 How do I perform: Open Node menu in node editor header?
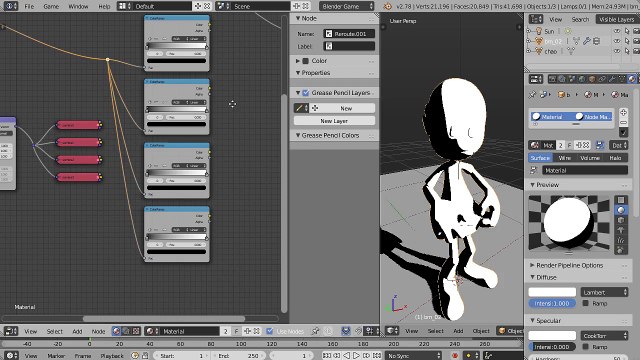[98, 331]
